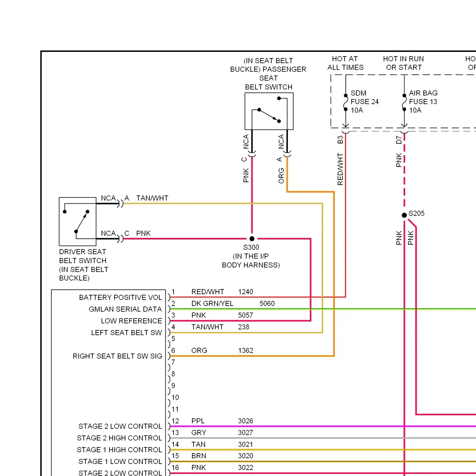Screen dimensions: 476x476
Task: Click the GRY wire label on pin 13
Action: [199, 433]
